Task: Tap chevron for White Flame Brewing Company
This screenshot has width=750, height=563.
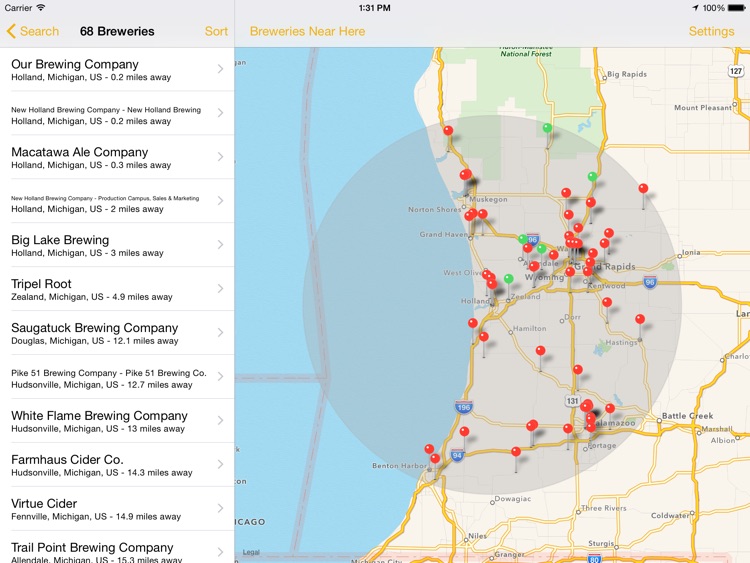Action: pos(221,420)
